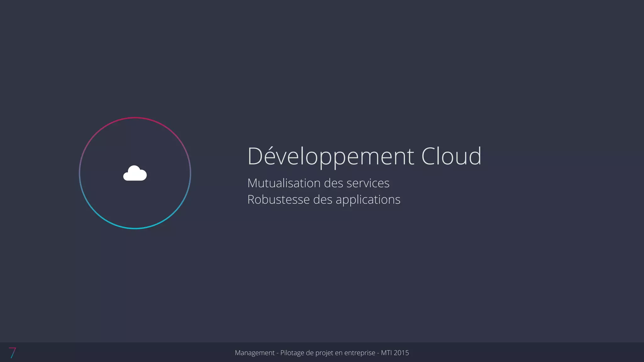Click the word "des" before "services"

pyautogui.click(x=333, y=183)
